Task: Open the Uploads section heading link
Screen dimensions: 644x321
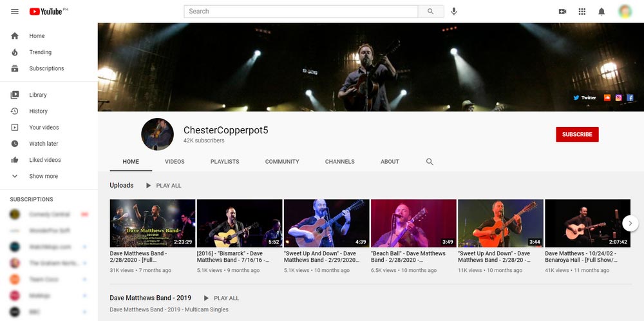Action: pos(122,186)
